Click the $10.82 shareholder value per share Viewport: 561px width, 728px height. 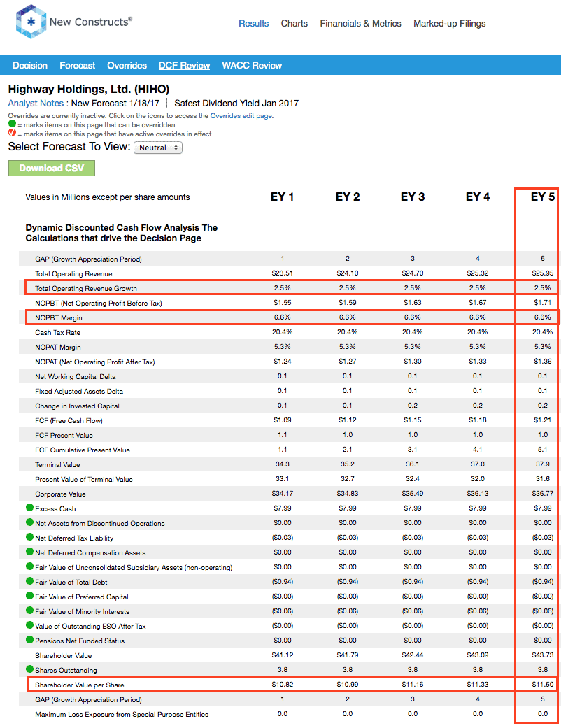point(283,685)
